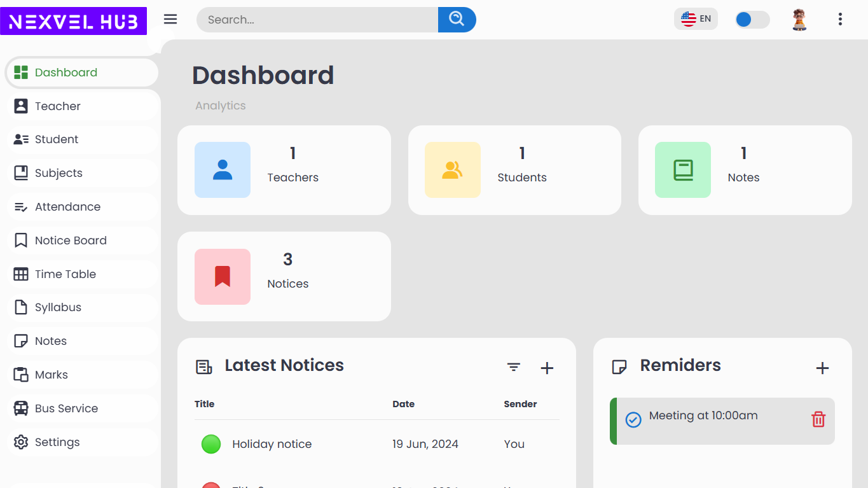
Task: Add a new reminder with plus icon
Action: click(x=822, y=368)
